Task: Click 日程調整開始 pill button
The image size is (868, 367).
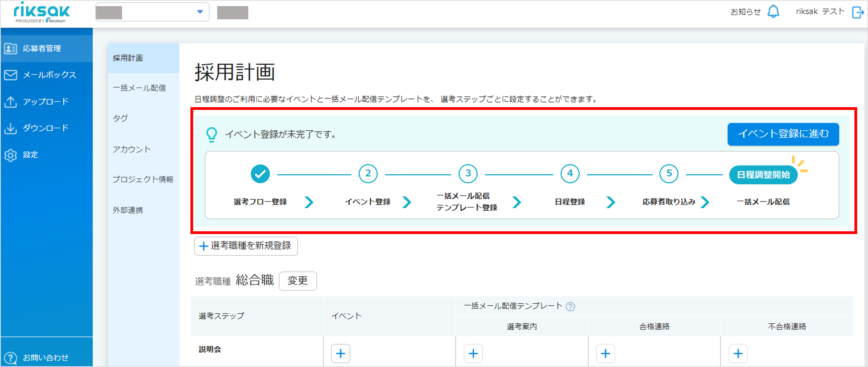Action: click(763, 175)
